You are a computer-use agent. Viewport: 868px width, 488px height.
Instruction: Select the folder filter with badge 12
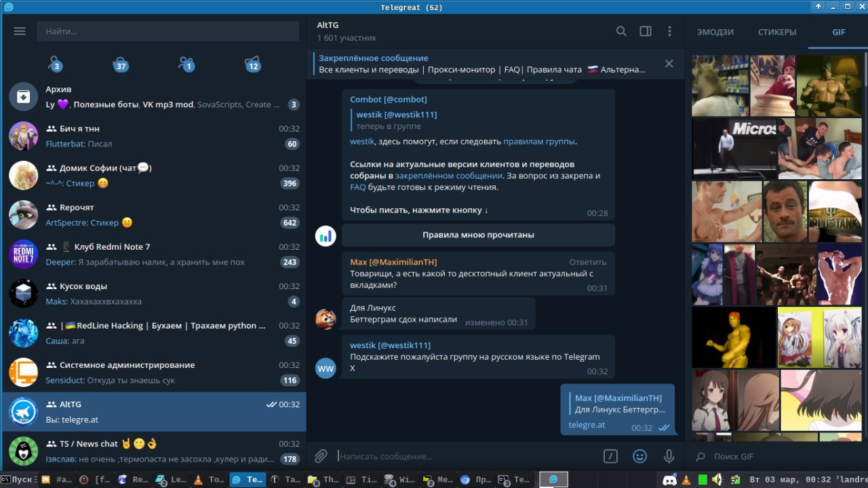tap(252, 64)
